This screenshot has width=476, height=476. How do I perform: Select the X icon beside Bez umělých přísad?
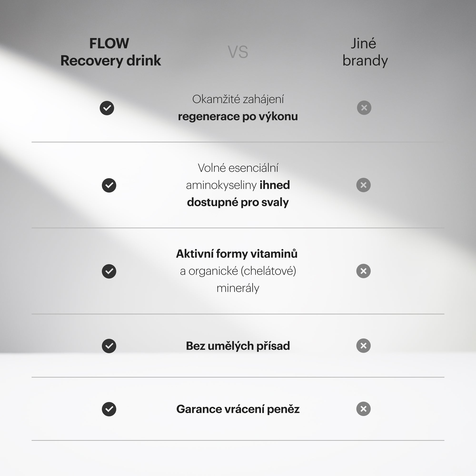point(363,346)
